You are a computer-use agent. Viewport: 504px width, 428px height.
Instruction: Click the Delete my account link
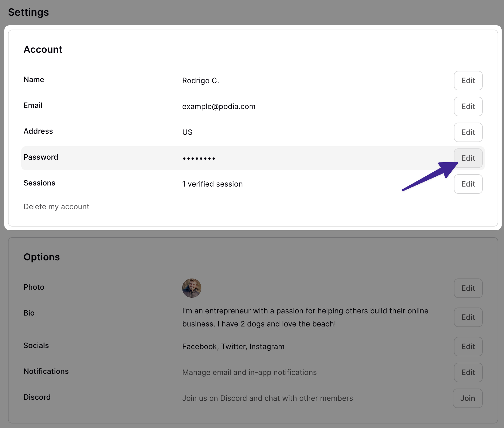(56, 207)
